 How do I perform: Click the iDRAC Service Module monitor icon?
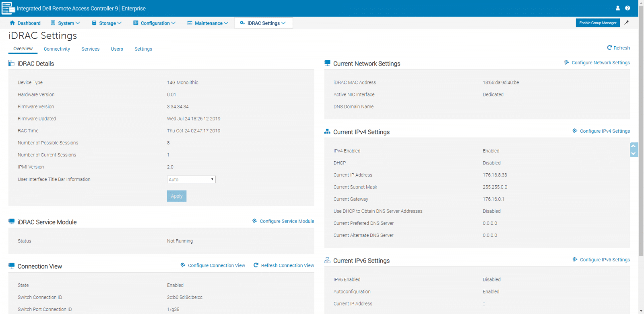pyautogui.click(x=11, y=222)
